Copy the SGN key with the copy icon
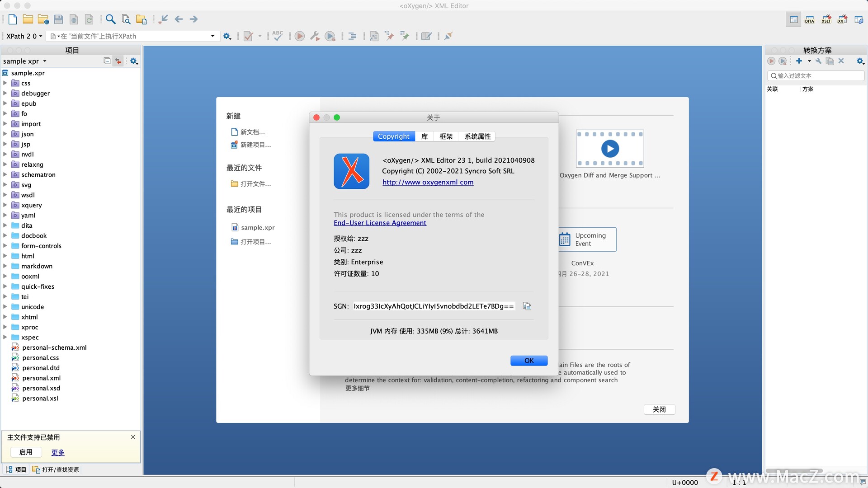This screenshot has height=488, width=868. pyautogui.click(x=527, y=306)
